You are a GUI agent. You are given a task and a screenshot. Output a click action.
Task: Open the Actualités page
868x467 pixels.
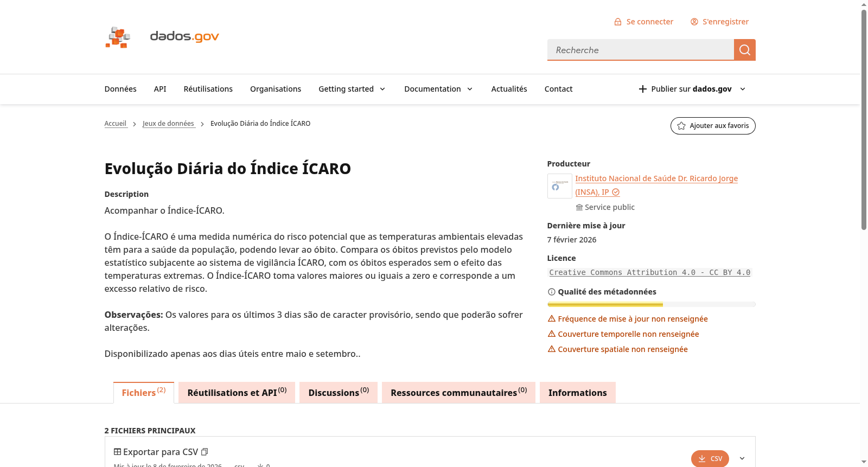(x=509, y=89)
